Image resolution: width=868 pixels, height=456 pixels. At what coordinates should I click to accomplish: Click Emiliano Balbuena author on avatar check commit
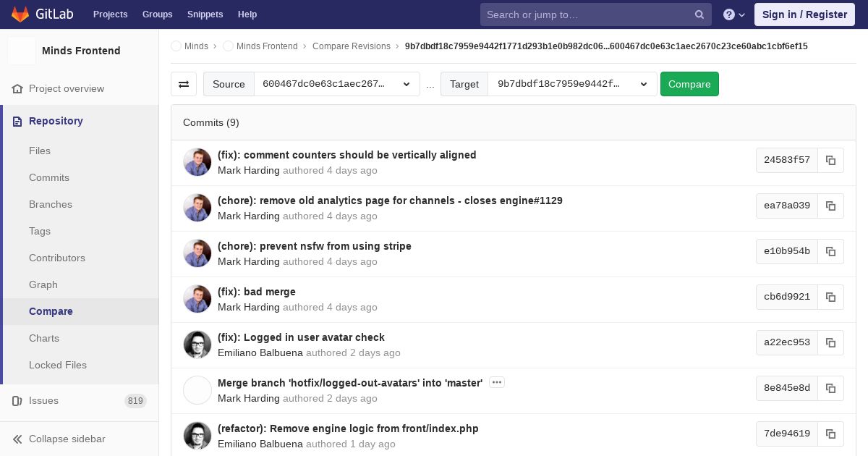pyautogui.click(x=260, y=352)
